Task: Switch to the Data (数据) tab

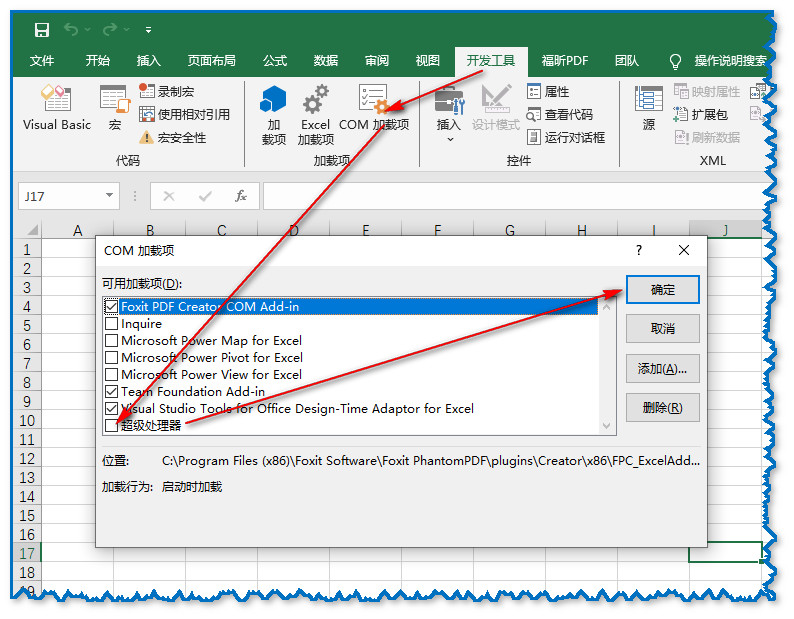Action: (325, 61)
